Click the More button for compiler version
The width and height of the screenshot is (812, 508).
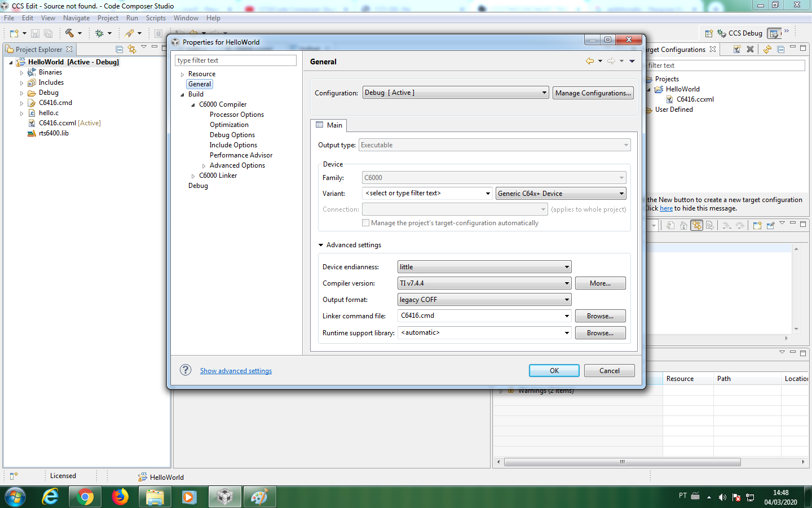click(600, 283)
